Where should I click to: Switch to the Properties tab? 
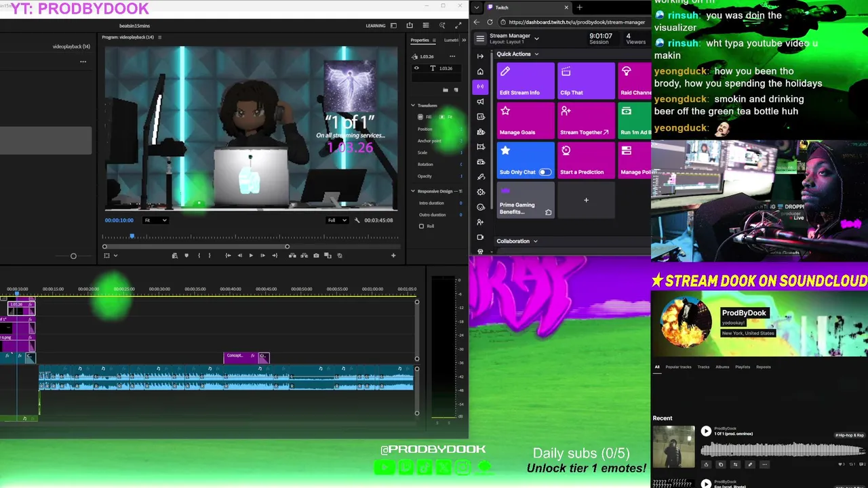coord(420,40)
